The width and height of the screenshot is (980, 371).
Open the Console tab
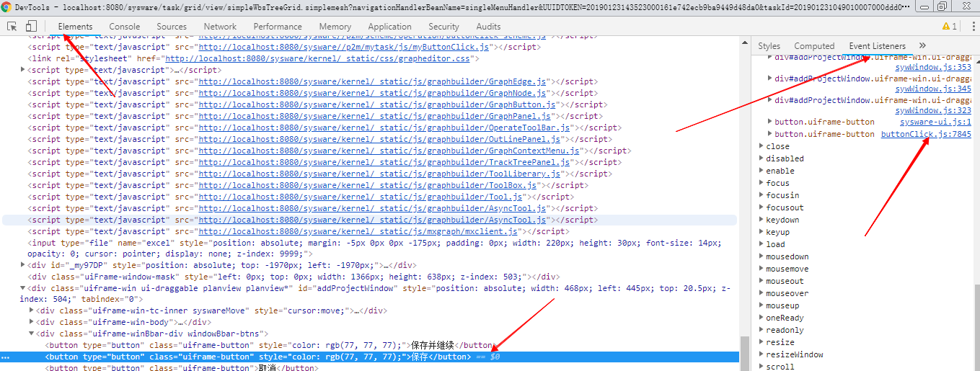pos(125,27)
